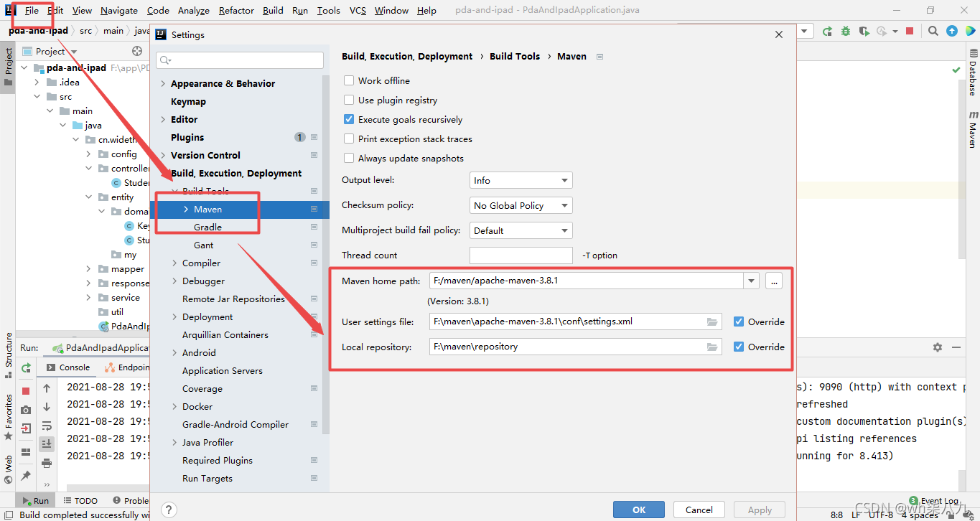
Task: Open Version Control settings
Action: coord(205,156)
